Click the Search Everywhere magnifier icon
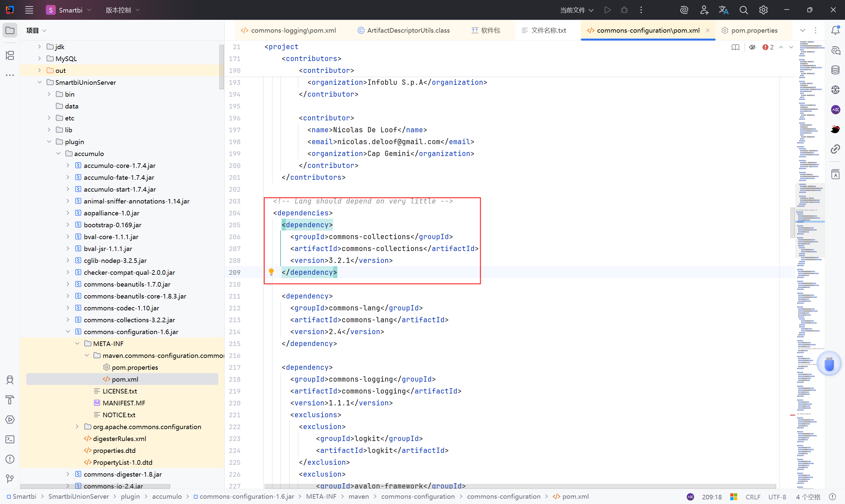The image size is (845, 504). pos(743,10)
